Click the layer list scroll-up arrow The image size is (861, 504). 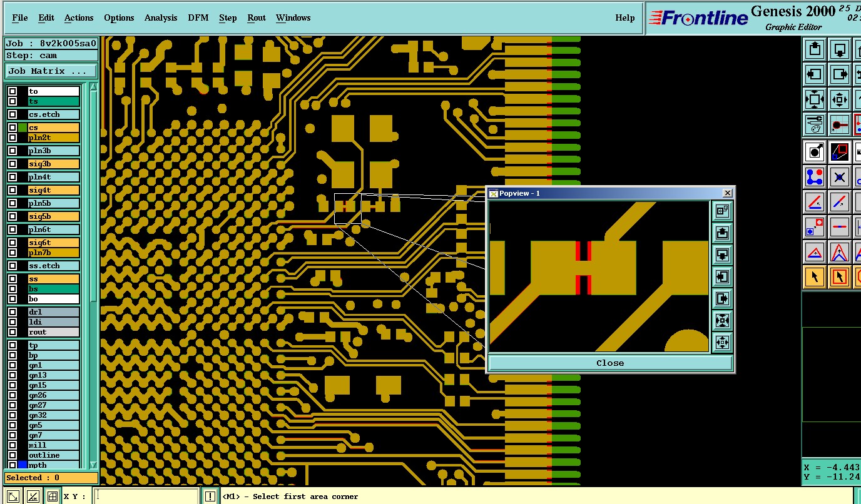94,88
